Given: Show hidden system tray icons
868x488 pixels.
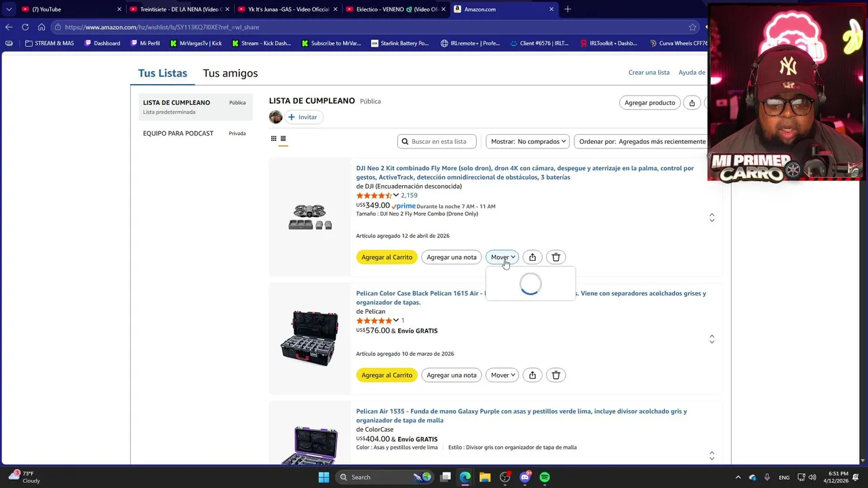Looking at the screenshot, I should click(x=738, y=477).
